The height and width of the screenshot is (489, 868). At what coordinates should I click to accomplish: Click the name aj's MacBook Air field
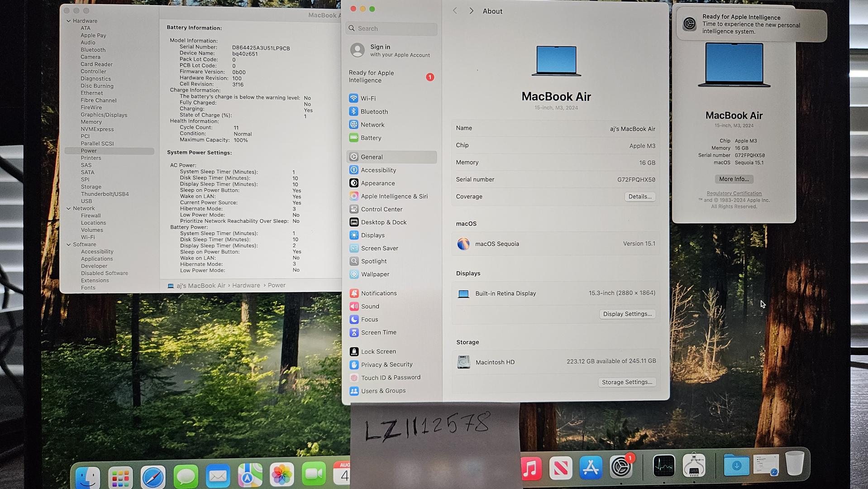click(x=633, y=129)
